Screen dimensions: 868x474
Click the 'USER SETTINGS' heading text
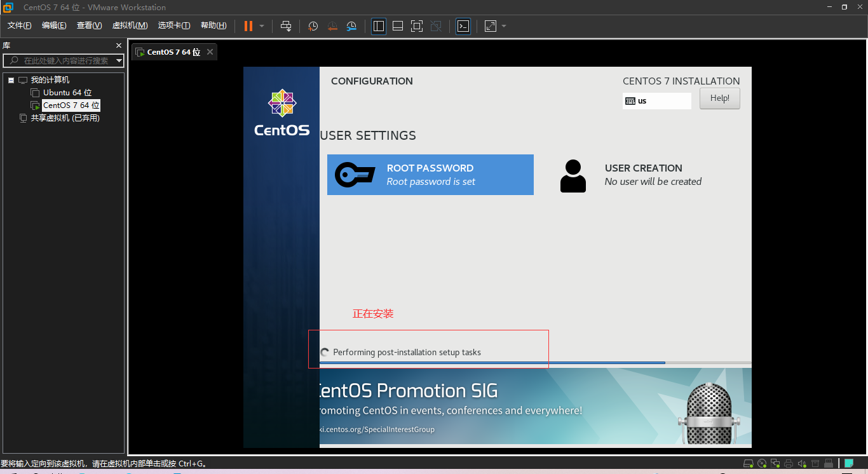(368, 135)
